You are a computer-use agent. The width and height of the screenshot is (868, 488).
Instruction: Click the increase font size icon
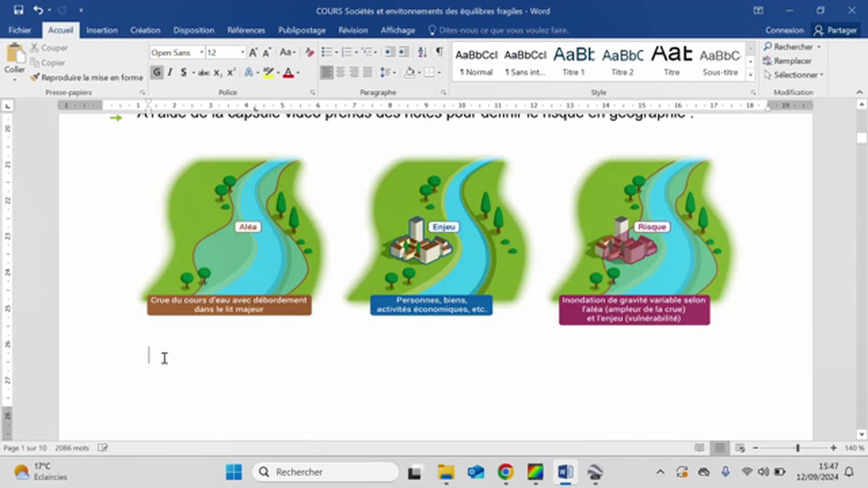(x=253, y=53)
